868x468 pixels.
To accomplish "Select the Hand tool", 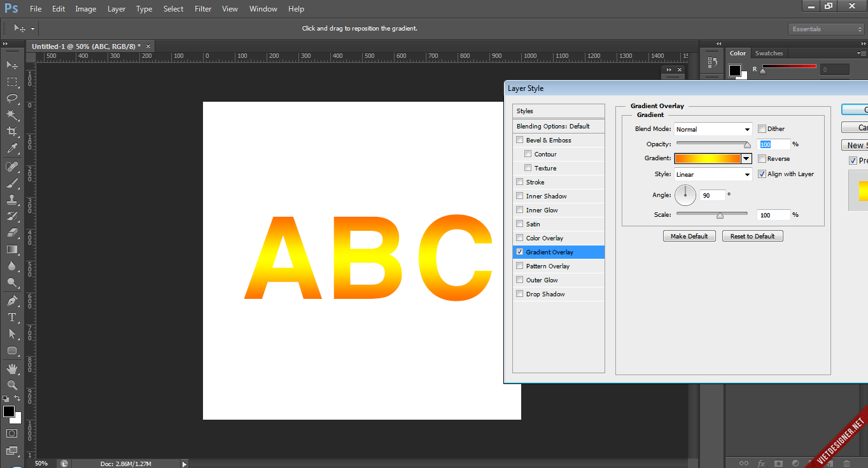I will [x=12, y=369].
